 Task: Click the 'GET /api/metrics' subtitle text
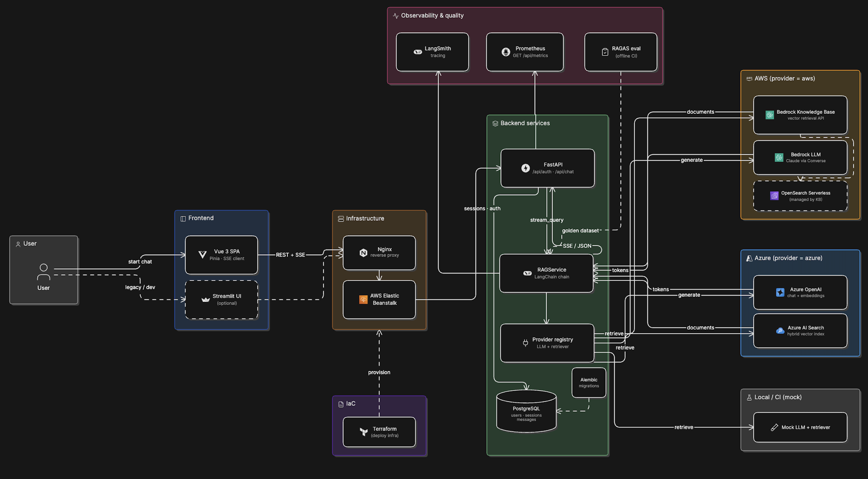[530, 56]
